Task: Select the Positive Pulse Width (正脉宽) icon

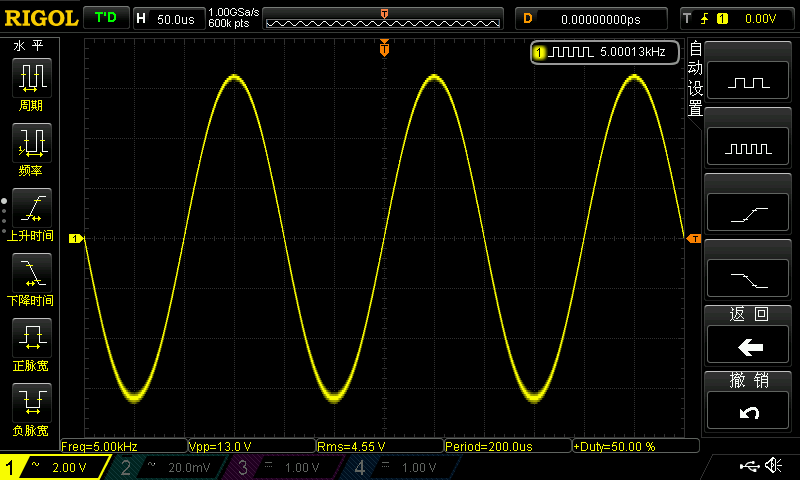Action: pyautogui.click(x=32, y=338)
